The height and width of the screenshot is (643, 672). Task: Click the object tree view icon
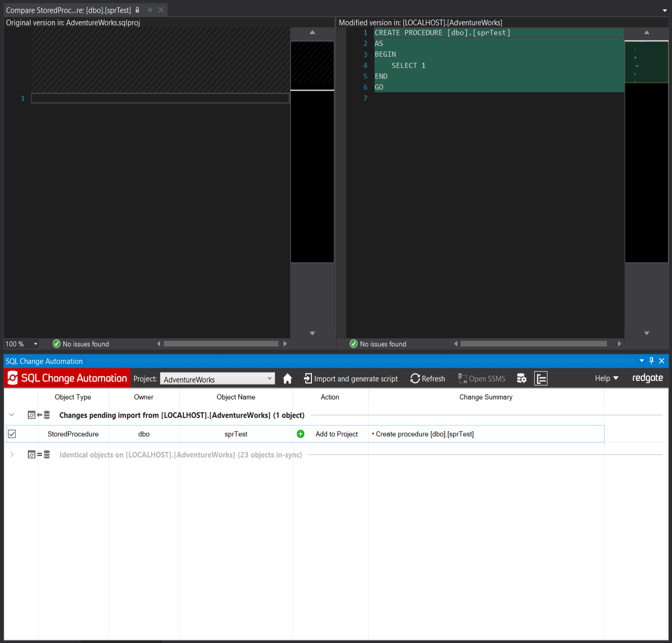[541, 379]
